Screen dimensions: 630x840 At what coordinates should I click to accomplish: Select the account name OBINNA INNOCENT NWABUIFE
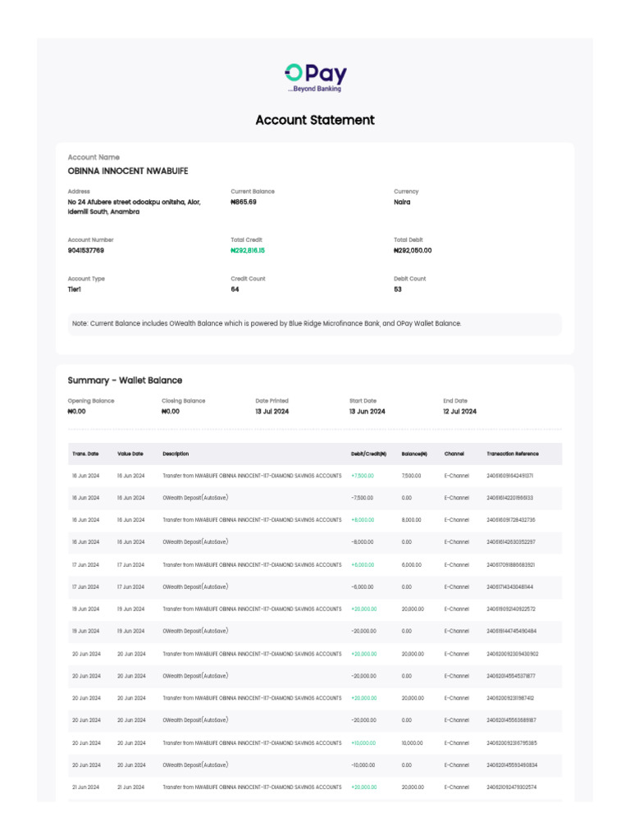click(128, 171)
